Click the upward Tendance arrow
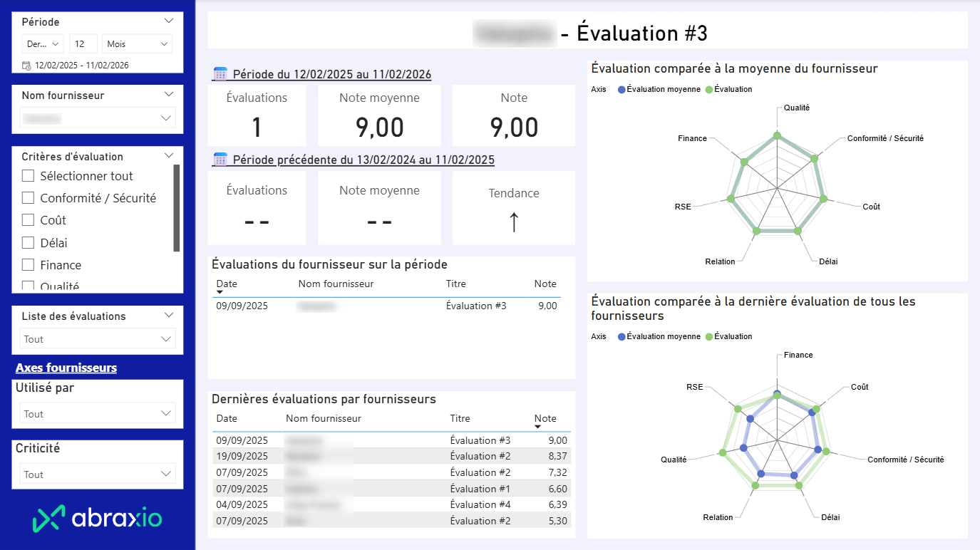 (513, 222)
